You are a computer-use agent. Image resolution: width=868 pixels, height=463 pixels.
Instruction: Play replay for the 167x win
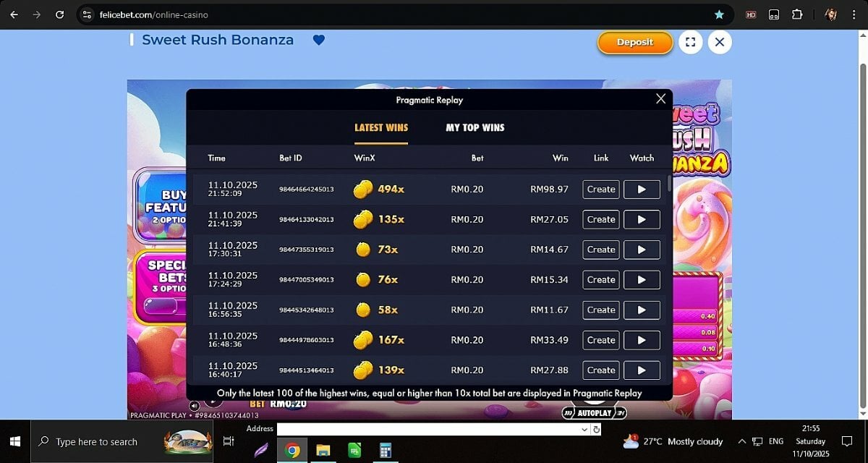(x=641, y=340)
